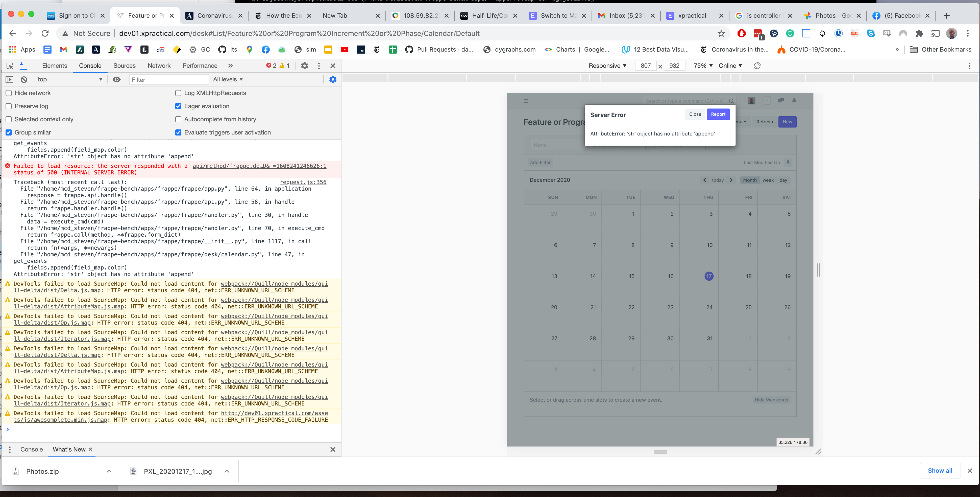Activate the inspect element picker icon
Screen dimensions: 980x497
coord(10,65)
